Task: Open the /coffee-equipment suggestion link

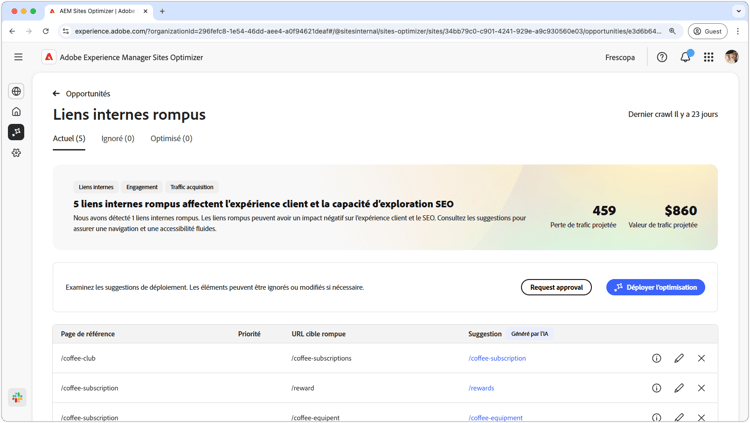Action: point(496,418)
